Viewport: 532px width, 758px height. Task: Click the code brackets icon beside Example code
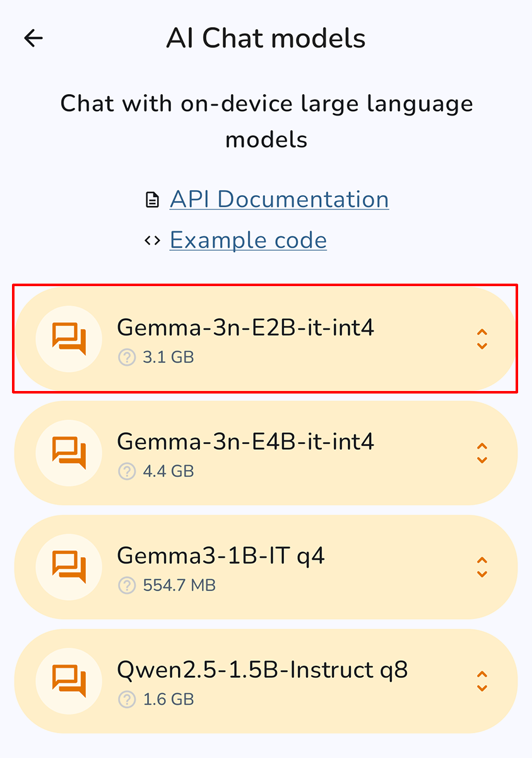pyautogui.click(x=151, y=241)
